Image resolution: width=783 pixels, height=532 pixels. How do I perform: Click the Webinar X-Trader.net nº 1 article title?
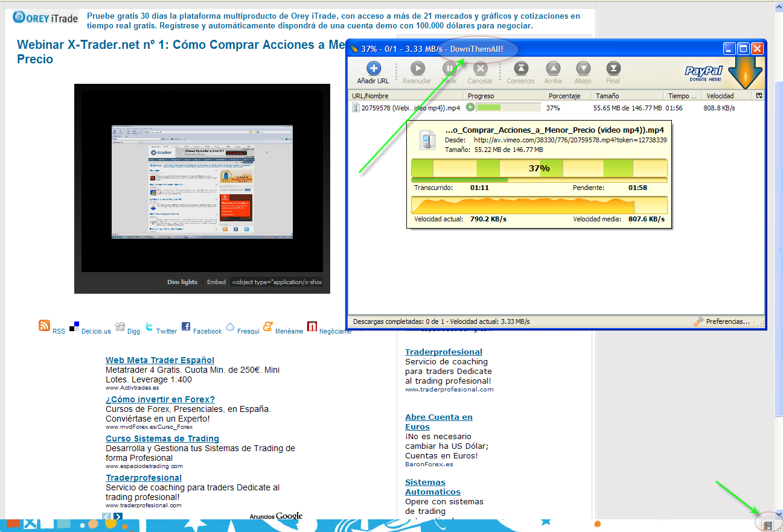point(181,52)
